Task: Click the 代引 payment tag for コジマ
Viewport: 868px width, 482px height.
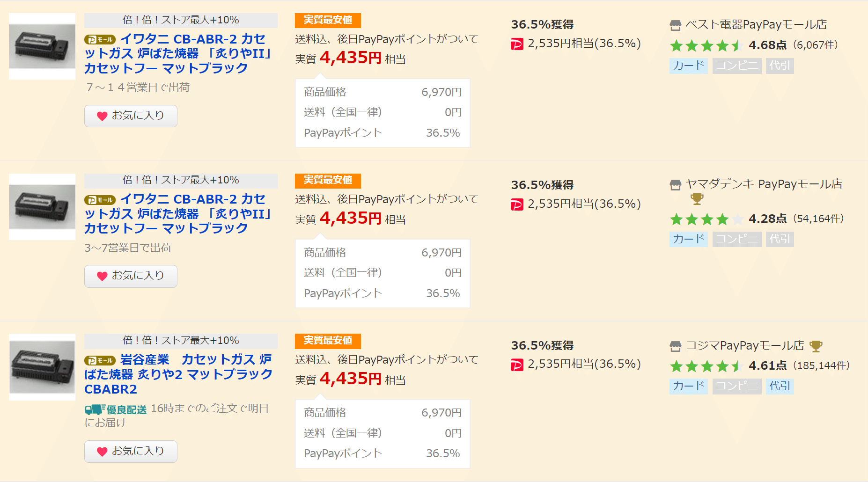Action: point(780,386)
